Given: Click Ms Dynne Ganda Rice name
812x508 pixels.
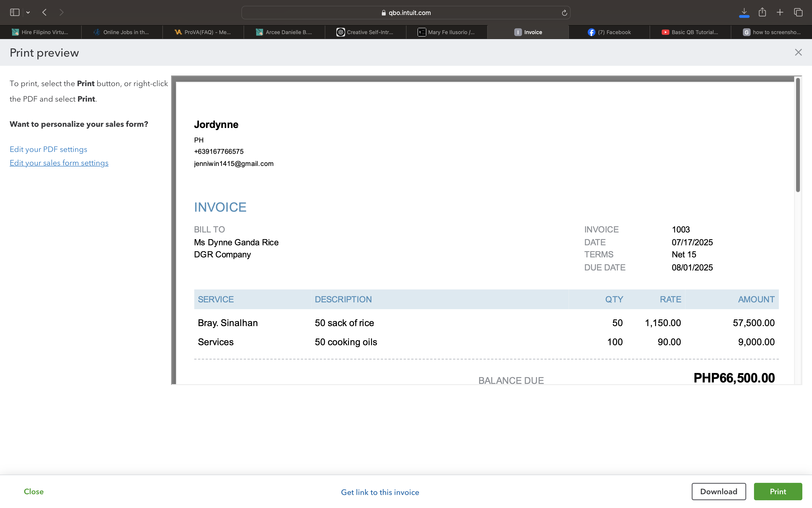Looking at the screenshot, I should point(236,242).
